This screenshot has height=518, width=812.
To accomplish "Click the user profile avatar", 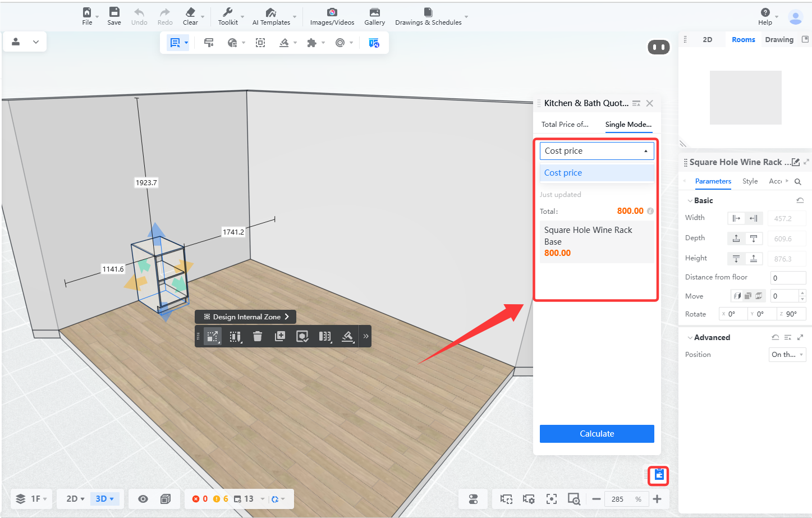I will point(796,17).
